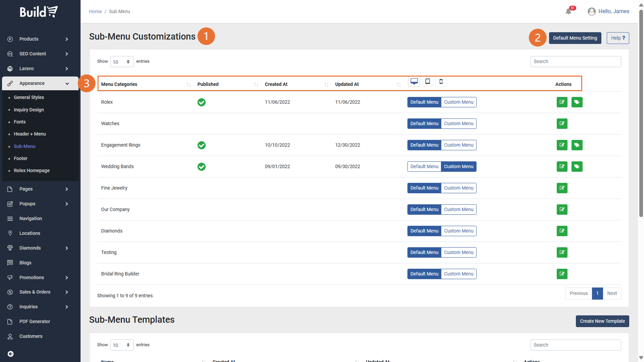Open the top Show entries dropdown
The height and width of the screenshot is (362, 644).
click(x=122, y=61)
